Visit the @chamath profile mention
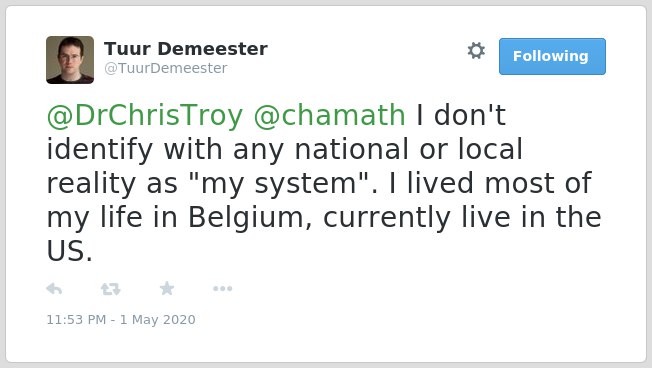 coord(329,115)
